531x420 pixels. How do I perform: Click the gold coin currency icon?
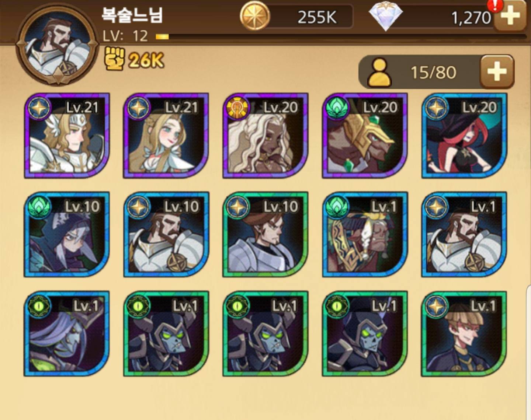pos(255,16)
